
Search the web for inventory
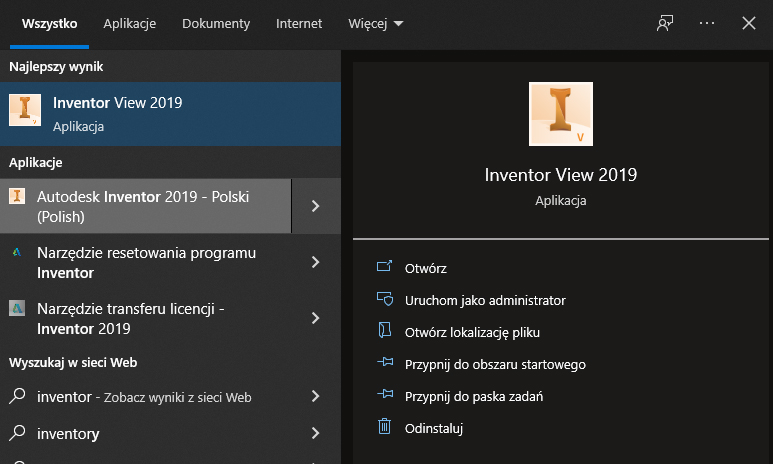[x=145, y=433]
